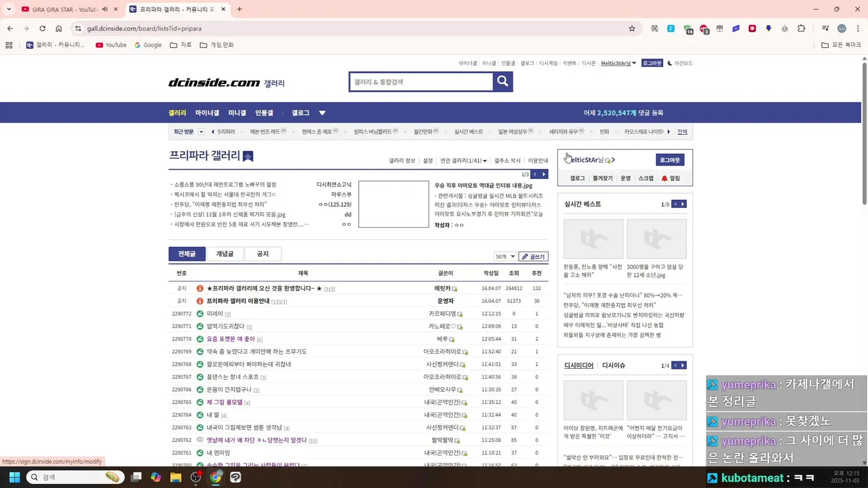Open thumbnail for 한동훈, 민노총 향해 article

pyautogui.click(x=593, y=239)
